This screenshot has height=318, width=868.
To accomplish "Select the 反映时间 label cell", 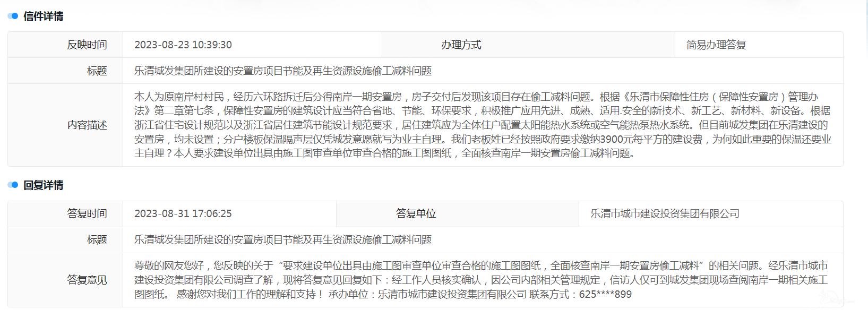I will coord(65,45).
